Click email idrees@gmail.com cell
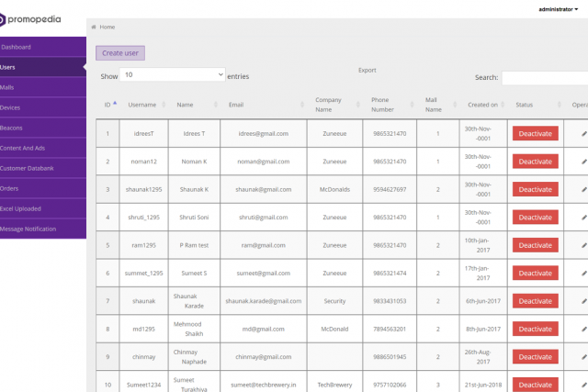The image size is (588, 392). (264, 133)
